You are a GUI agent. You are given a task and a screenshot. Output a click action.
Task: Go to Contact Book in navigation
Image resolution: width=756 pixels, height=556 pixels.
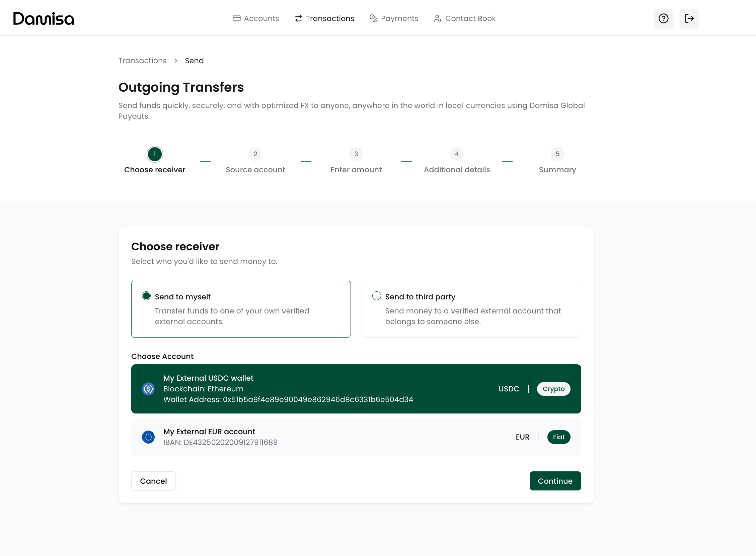tap(470, 18)
